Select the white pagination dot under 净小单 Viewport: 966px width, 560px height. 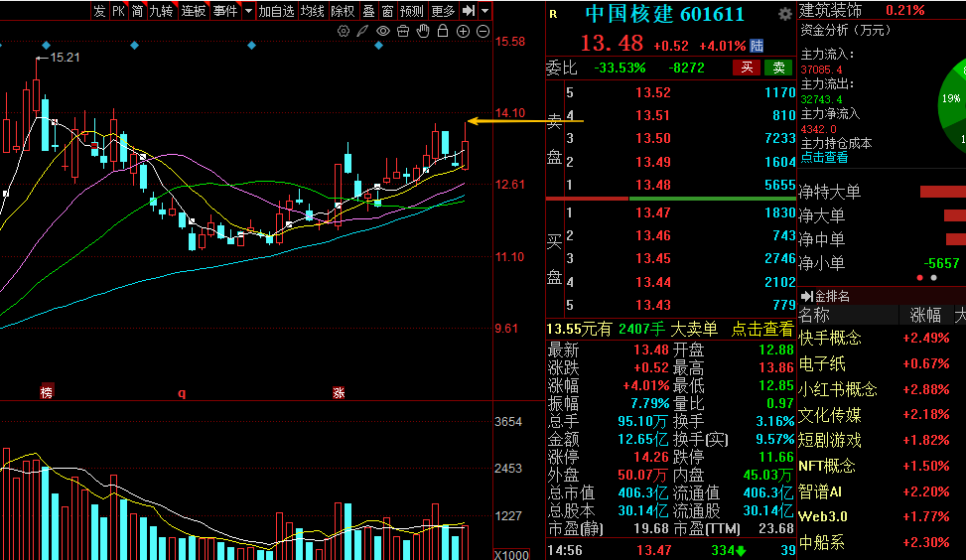coord(934,278)
